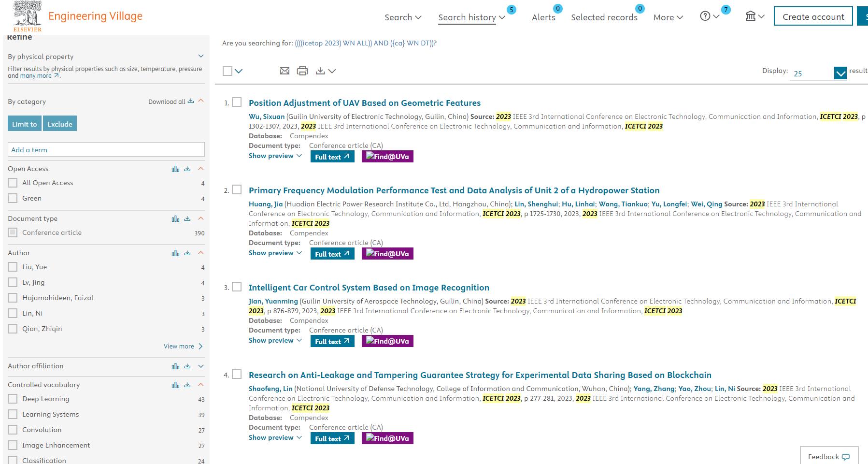Open Document type chart icon

(x=175, y=218)
